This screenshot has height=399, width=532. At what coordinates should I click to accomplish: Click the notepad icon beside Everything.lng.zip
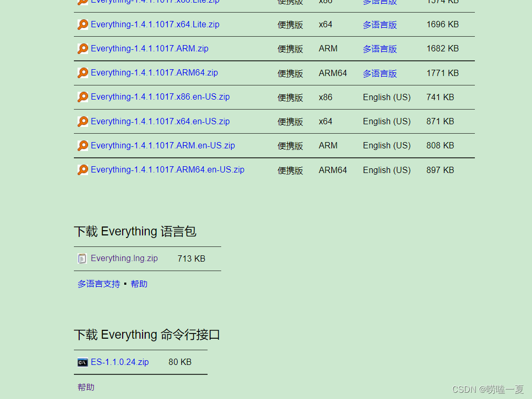(x=82, y=258)
